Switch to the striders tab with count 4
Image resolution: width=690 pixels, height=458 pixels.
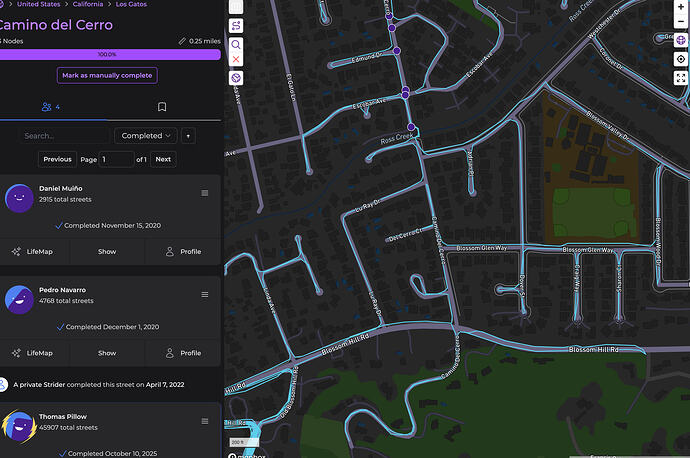51,107
